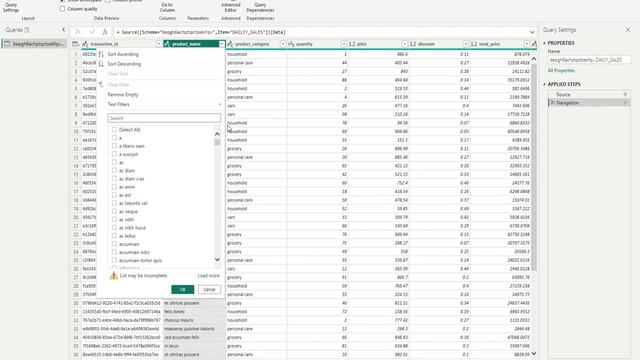Click the gear icon of the Source step
Viewport: 640px width, 360px height.
point(625,94)
